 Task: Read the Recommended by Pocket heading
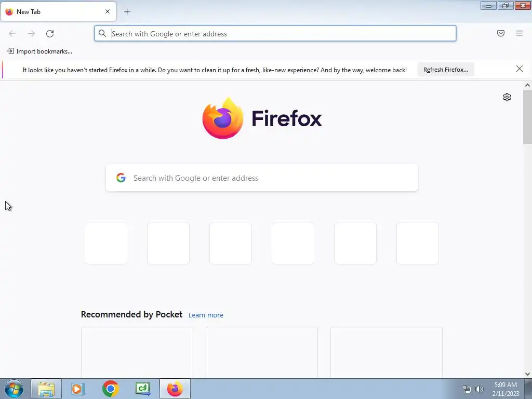click(131, 314)
